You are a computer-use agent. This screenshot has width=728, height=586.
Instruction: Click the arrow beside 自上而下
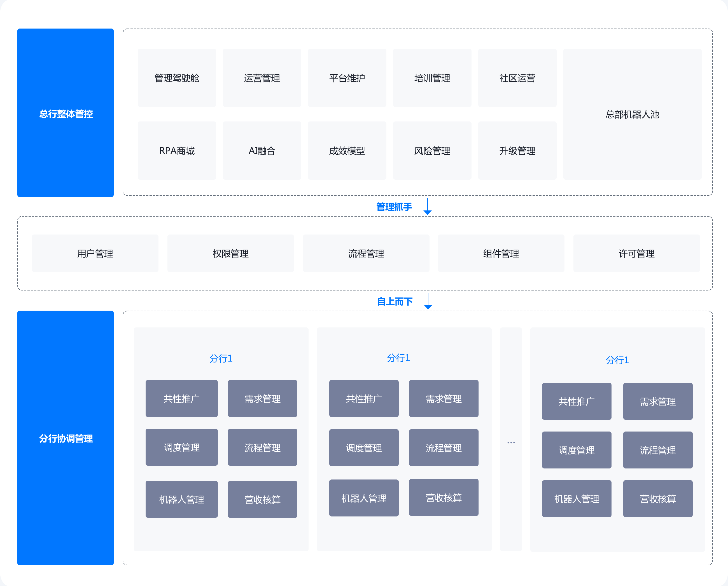point(428,301)
